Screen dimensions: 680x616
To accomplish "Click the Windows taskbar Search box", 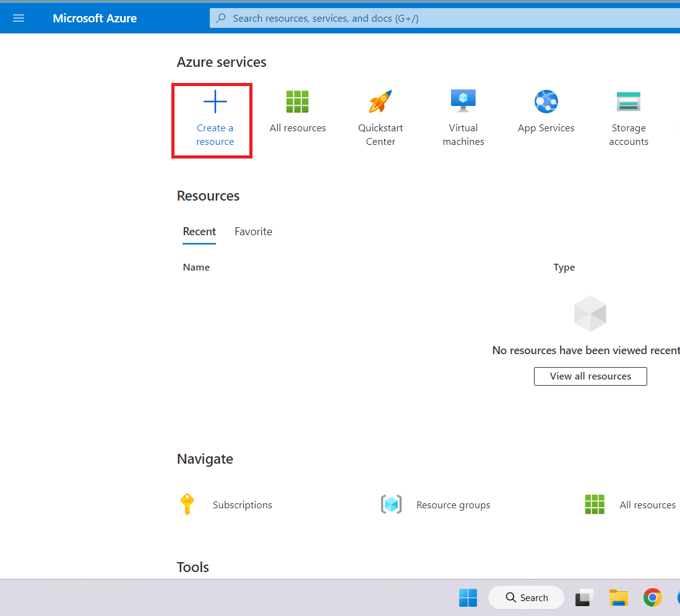I will click(526, 598).
